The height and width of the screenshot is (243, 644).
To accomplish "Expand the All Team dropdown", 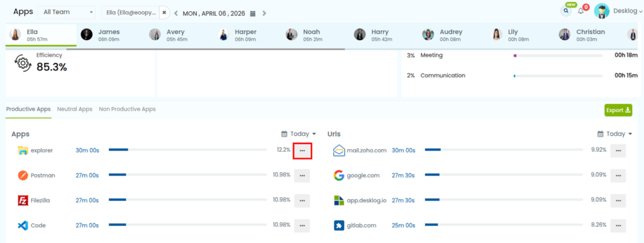I will click(67, 13).
